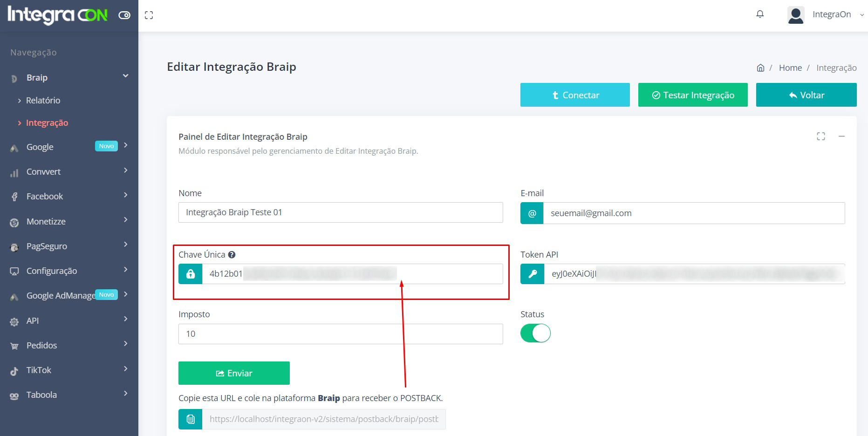
Task: Collapse the panel with the minus icon
Action: click(841, 136)
